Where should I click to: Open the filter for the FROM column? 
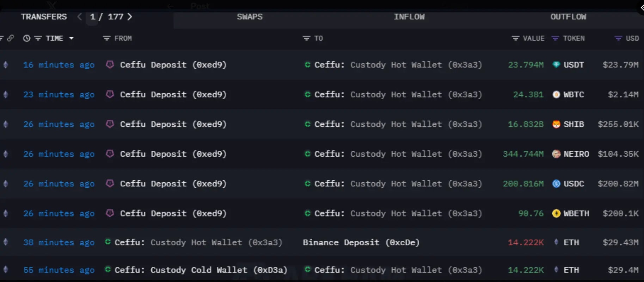pos(106,38)
